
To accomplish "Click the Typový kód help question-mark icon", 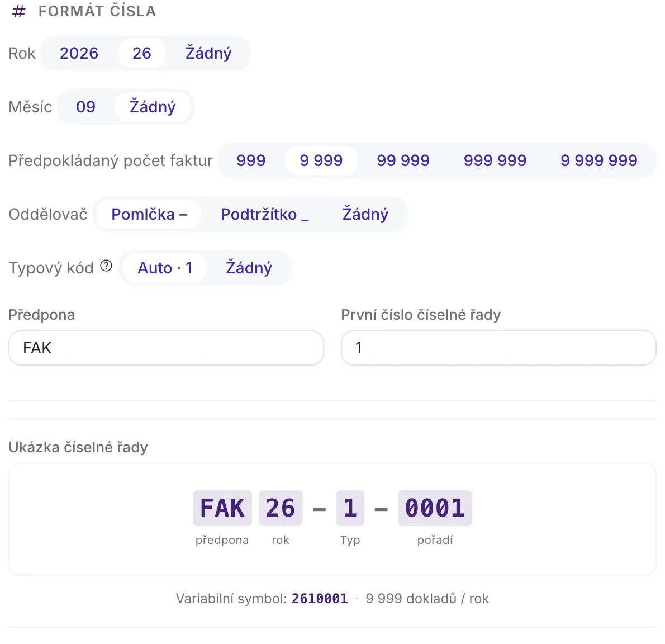I will (106, 266).
